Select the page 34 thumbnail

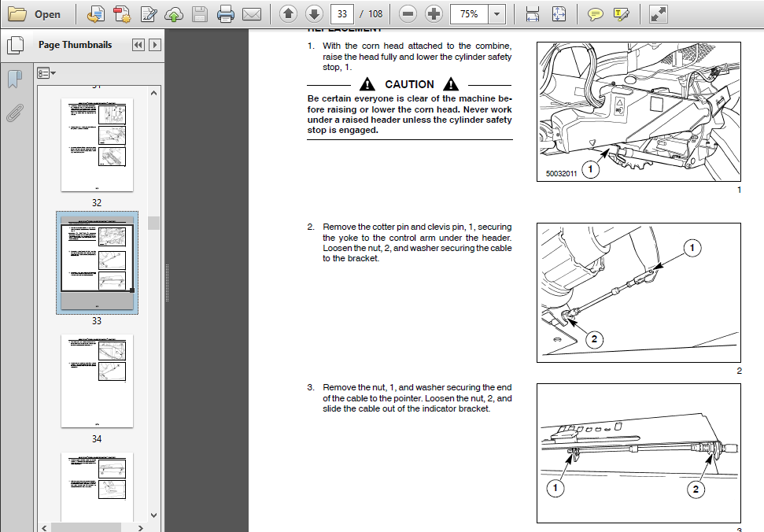click(x=97, y=381)
